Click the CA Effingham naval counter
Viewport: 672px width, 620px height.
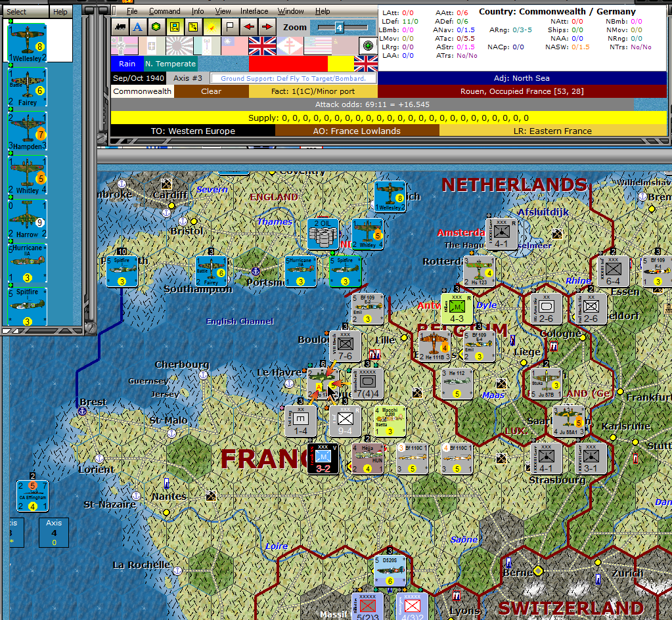pyautogui.click(x=33, y=496)
